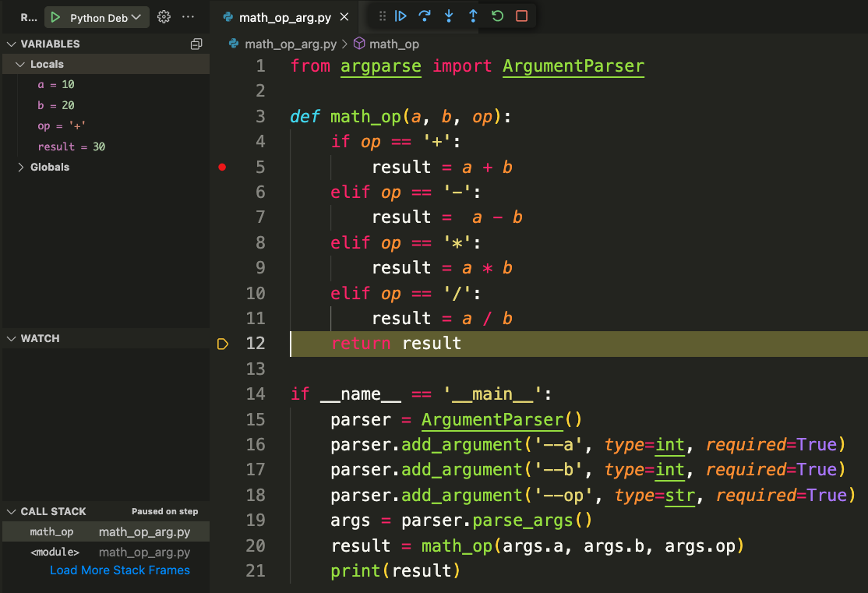Click ArgumentParser in the import line
Image resolution: width=868 pixels, height=593 pixels.
(573, 66)
